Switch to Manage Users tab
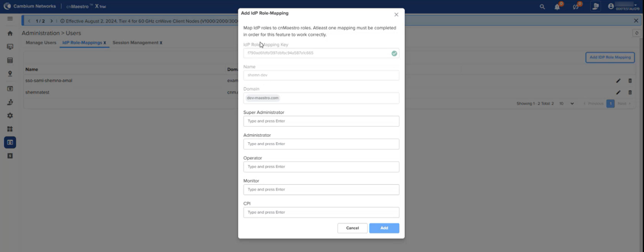The image size is (644, 252). (41, 43)
